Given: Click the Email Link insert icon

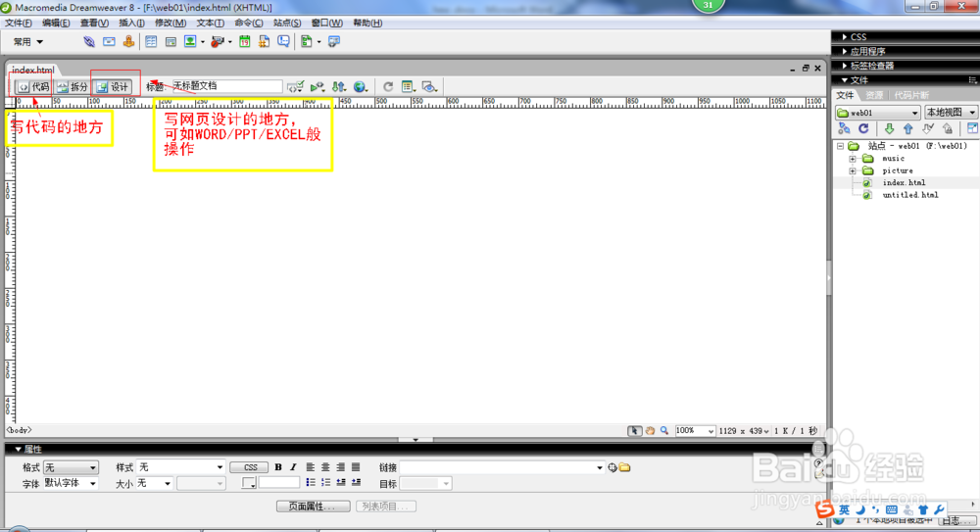Looking at the screenshot, I should point(109,42).
